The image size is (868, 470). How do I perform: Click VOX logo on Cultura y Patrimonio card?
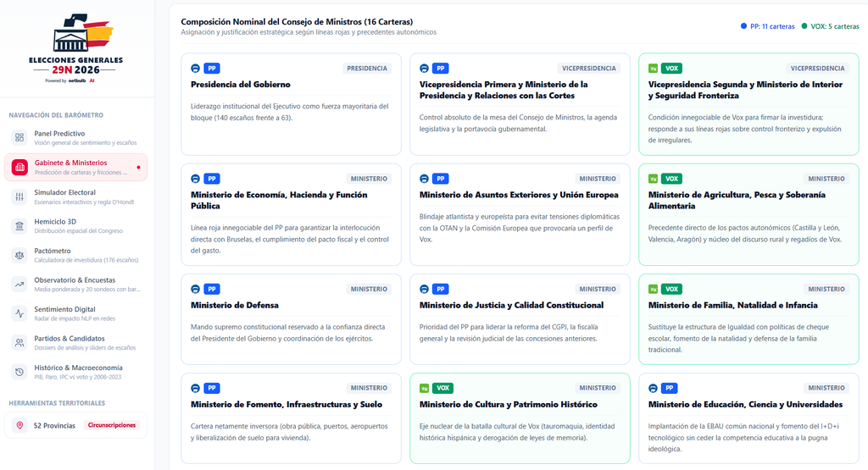[424, 388]
